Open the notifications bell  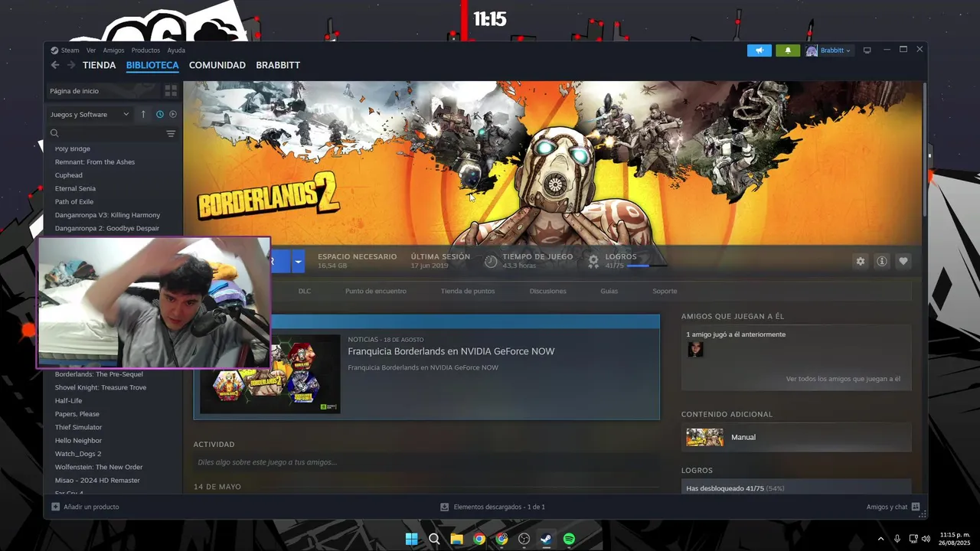click(788, 51)
